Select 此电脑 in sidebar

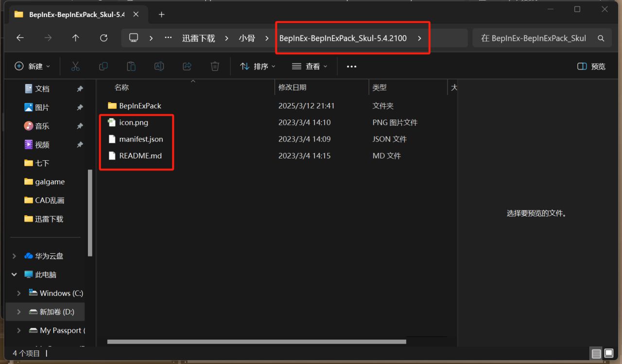[40, 275]
